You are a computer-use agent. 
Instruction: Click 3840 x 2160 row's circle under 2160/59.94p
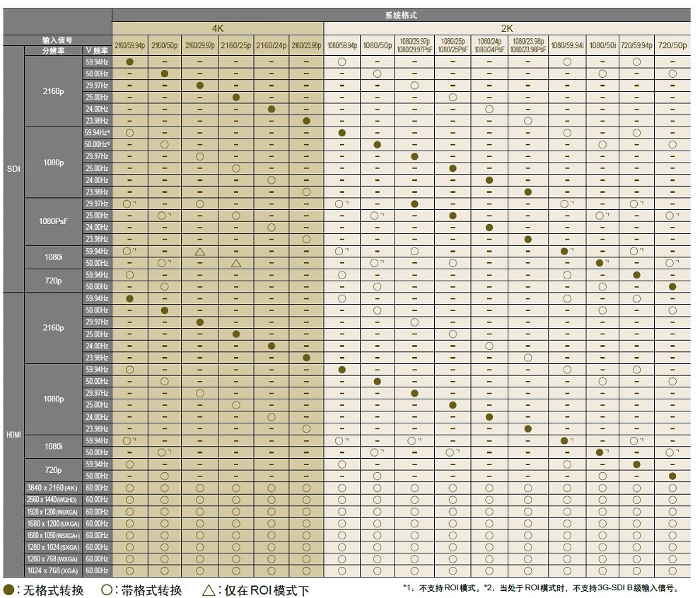(x=130, y=488)
